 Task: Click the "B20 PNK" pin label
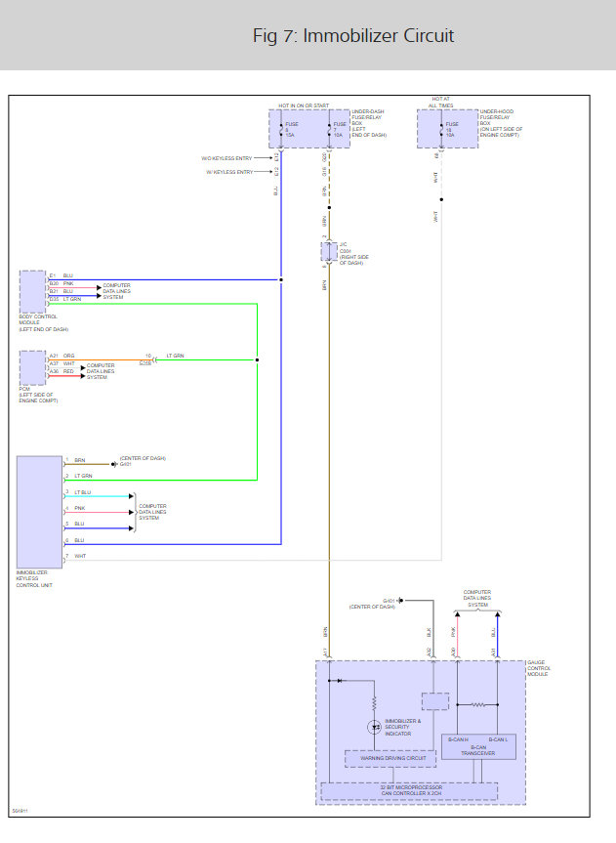click(x=62, y=283)
